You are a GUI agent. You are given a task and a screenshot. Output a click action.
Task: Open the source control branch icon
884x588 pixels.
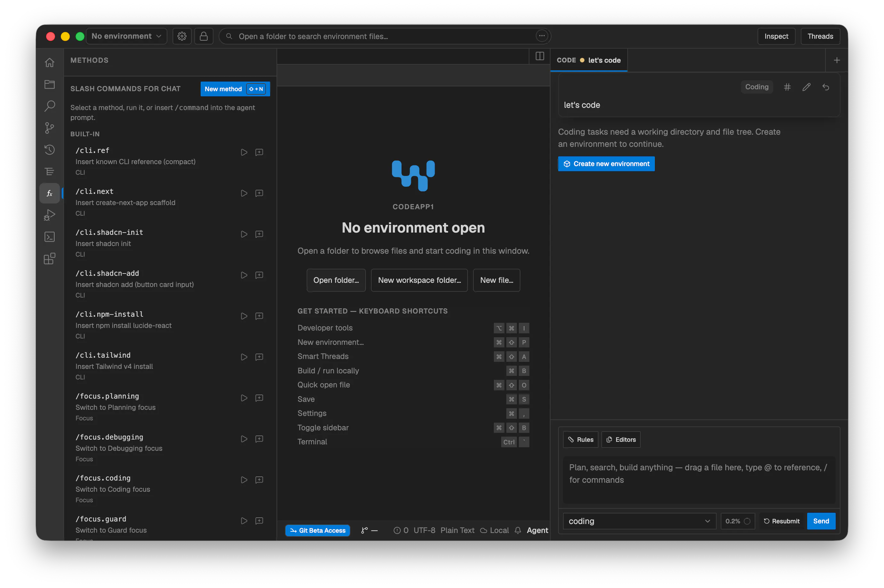tap(50, 128)
